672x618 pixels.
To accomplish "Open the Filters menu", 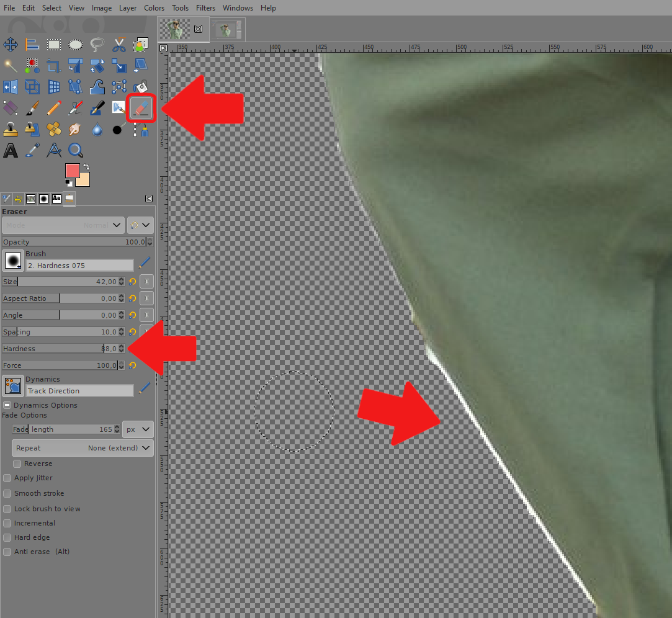I will click(205, 8).
